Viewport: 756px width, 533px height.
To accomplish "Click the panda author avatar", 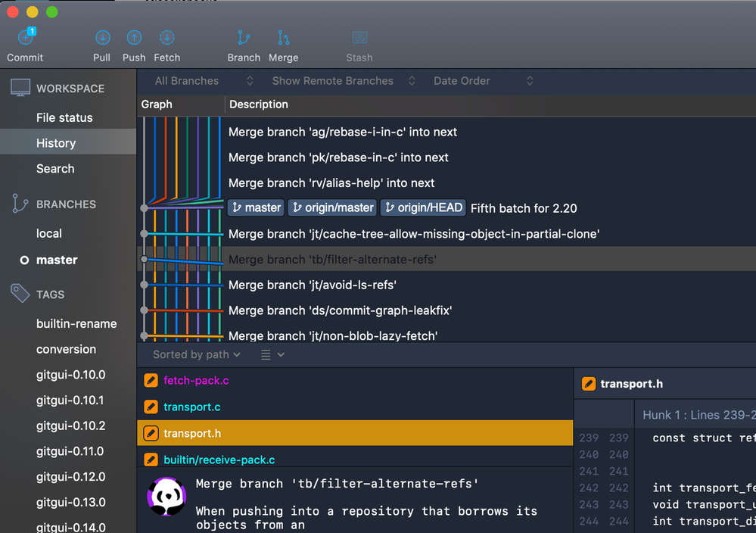I will (166, 497).
